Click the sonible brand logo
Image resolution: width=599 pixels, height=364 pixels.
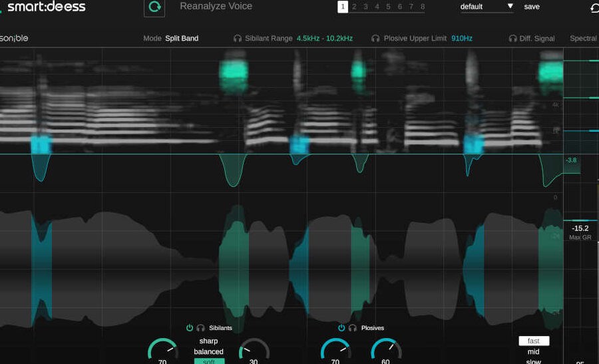click(14, 38)
